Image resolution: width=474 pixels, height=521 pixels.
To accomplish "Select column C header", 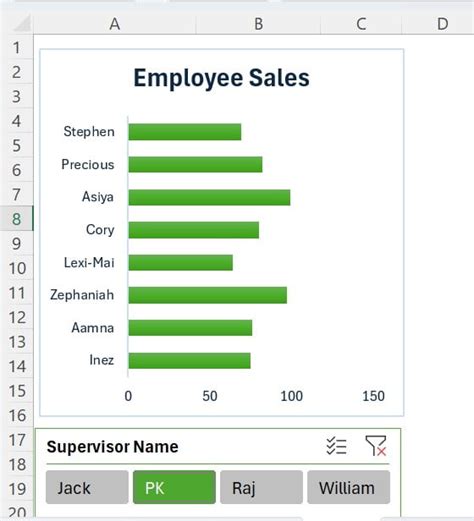I will click(x=361, y=24).
